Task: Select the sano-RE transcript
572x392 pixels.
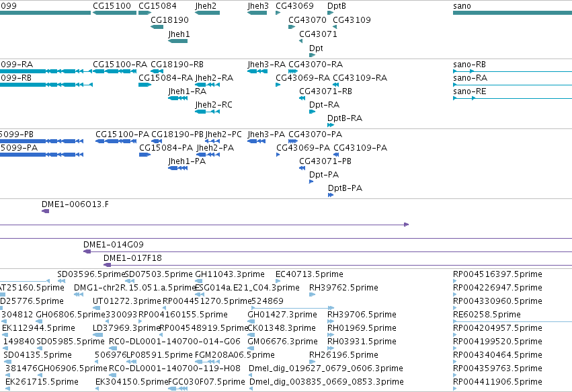Action: pyautogui.click(x=513, y=98)
